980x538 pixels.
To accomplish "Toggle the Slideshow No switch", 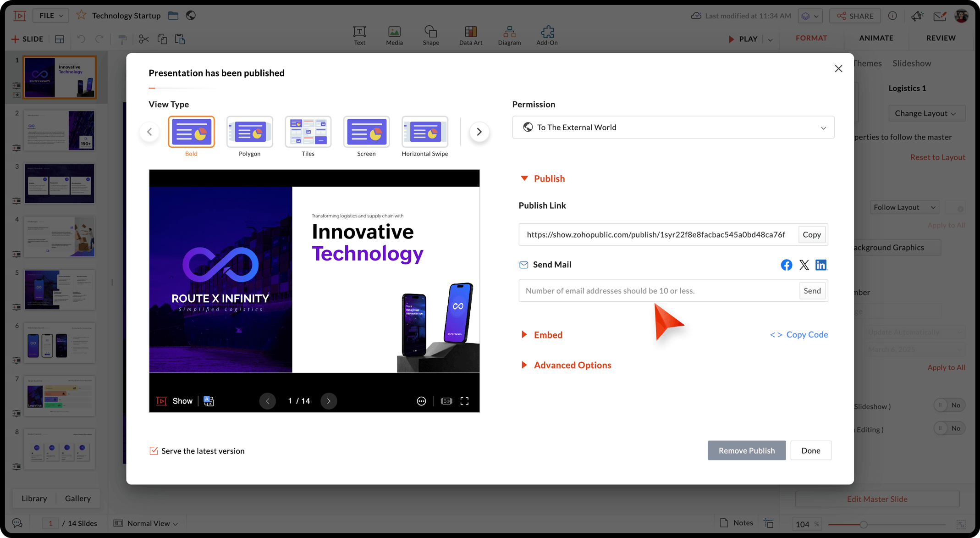I will [949, 405].
